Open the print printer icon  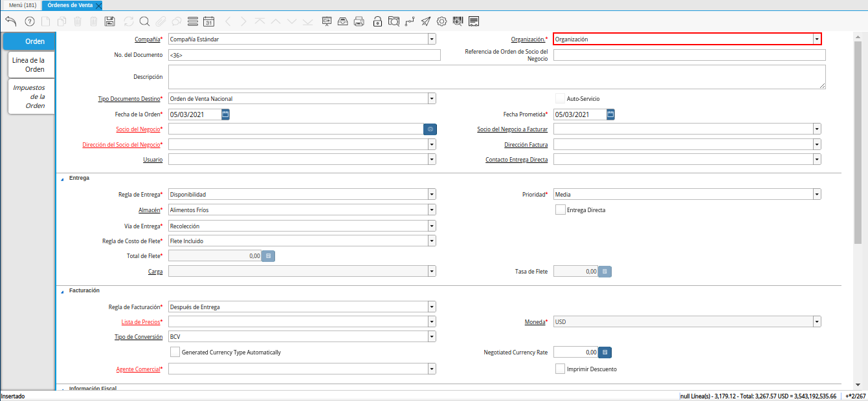(x=359, y=21)
